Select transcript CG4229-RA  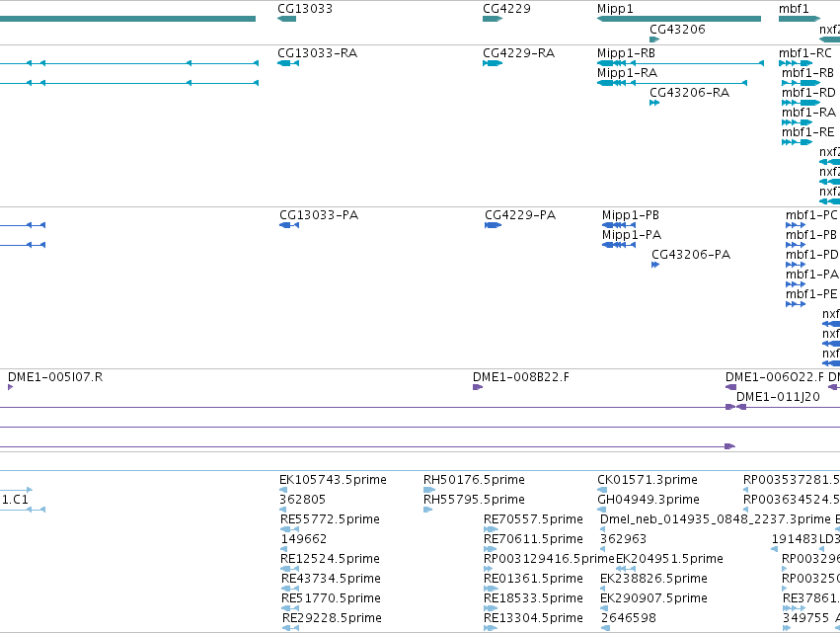pyautogui.click(x=518, y=53)
